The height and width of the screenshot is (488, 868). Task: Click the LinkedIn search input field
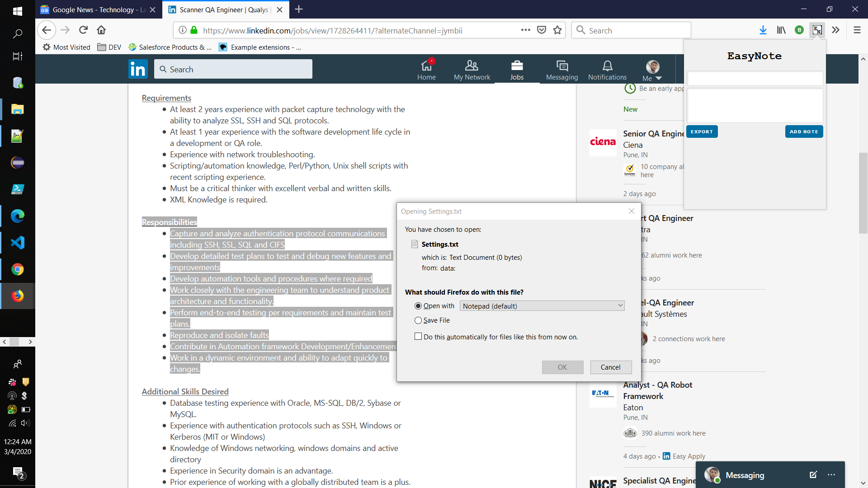point(232,69)
